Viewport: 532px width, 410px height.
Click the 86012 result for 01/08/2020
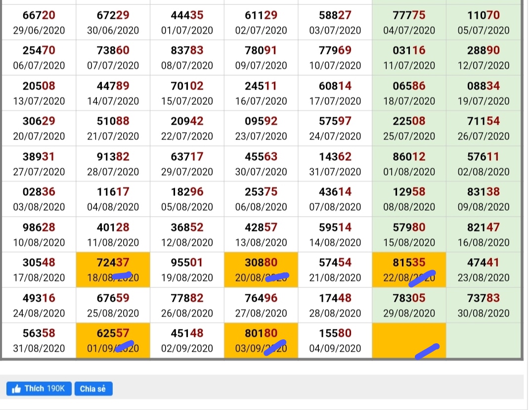pyautogui.click(x=409, y=164)
